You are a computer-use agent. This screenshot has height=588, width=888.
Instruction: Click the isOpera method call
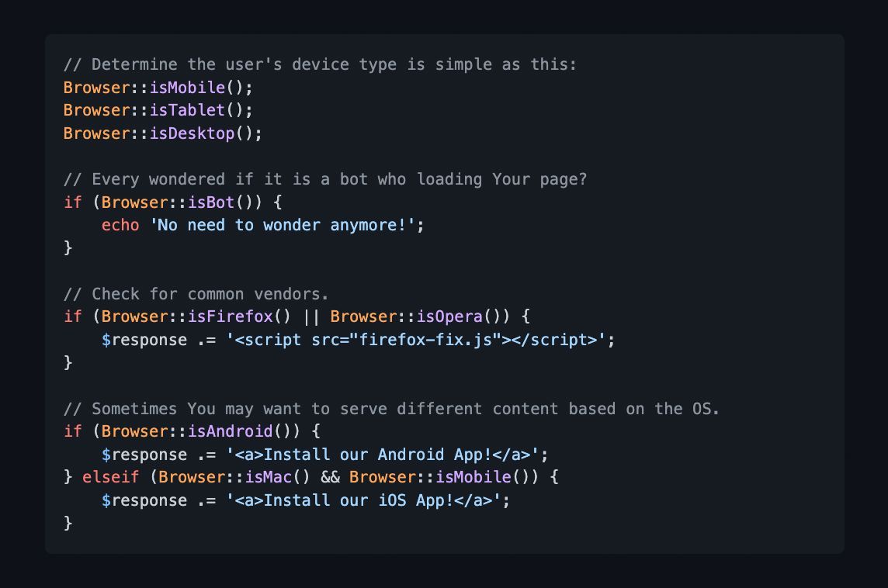(449, 316)
